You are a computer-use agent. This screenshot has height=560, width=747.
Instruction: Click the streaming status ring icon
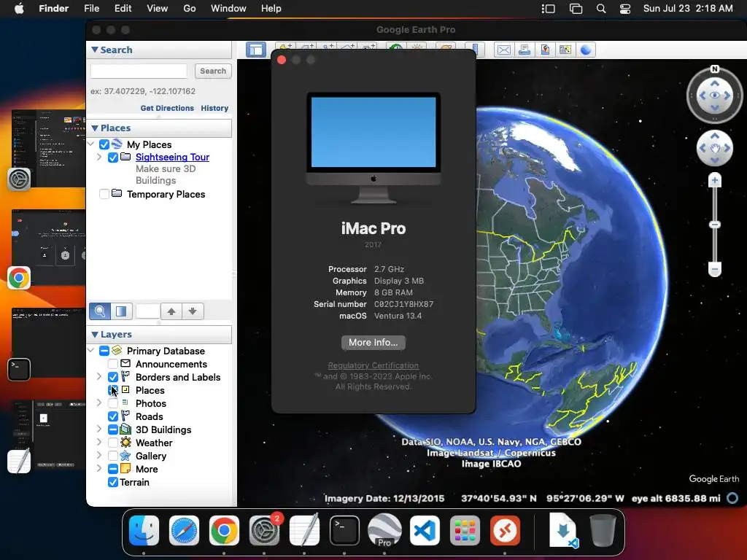click(732, 498)
